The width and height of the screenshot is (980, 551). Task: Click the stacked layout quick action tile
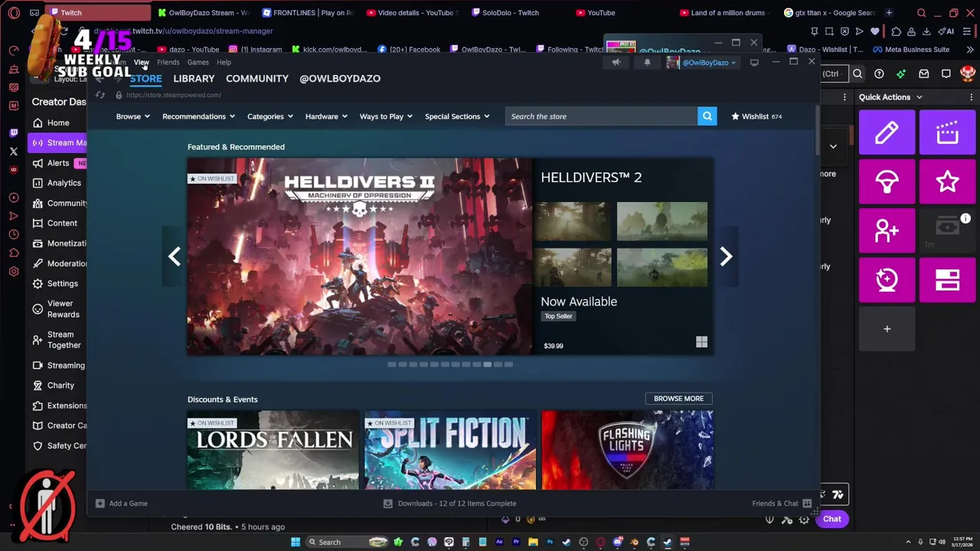point(947,279)
